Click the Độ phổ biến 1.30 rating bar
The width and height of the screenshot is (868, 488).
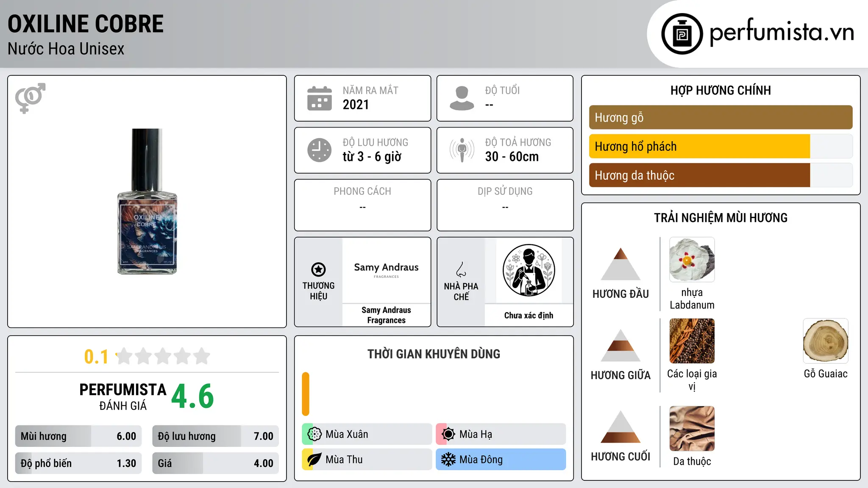click(x=78, y=463)
